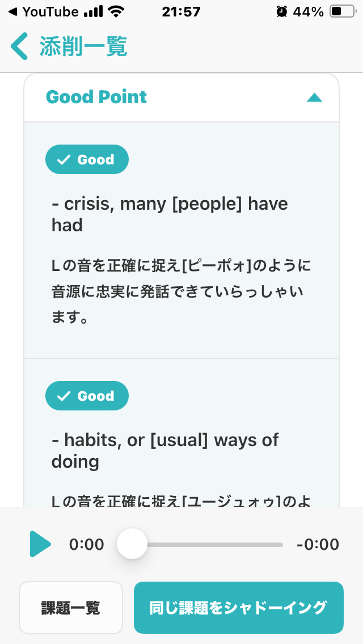
Task: Select the 'habits, or [usual] ways of doing' phrase
Action: pos(165,451)
